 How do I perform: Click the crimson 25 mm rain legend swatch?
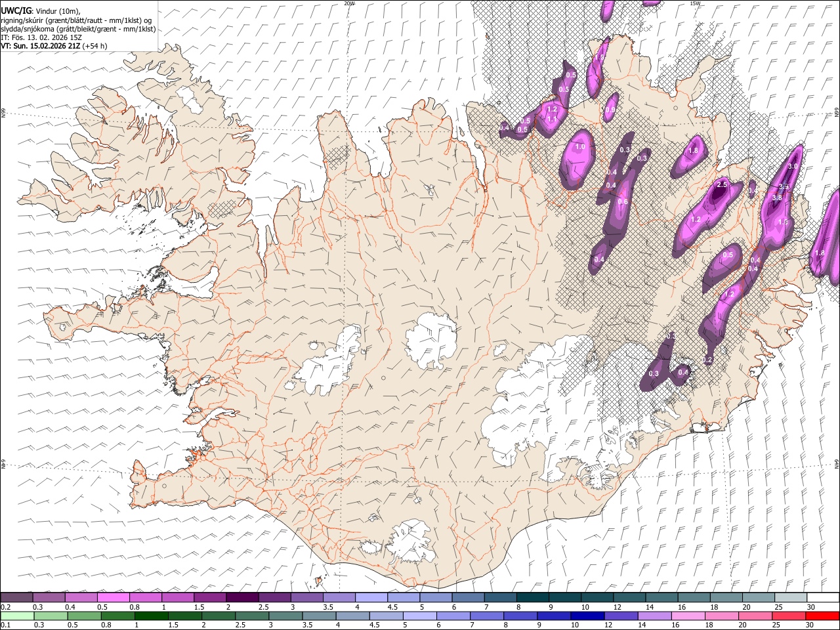tap(788, 616)
